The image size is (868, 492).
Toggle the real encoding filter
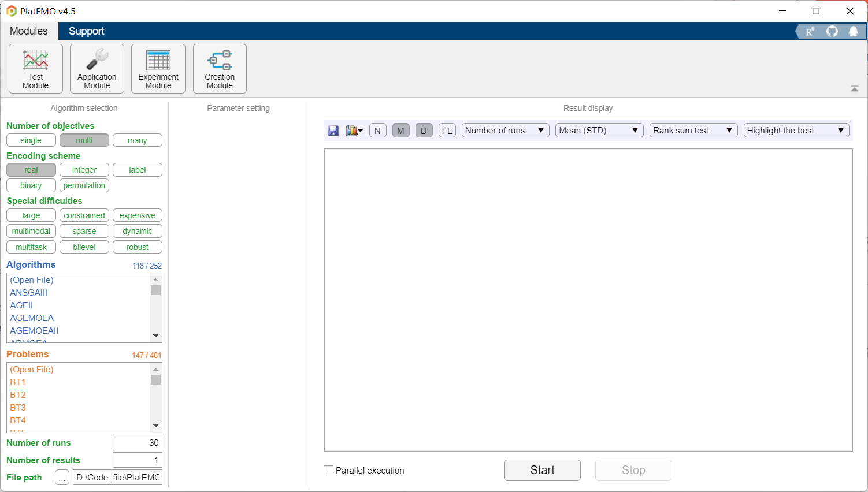tap(31, 170)
